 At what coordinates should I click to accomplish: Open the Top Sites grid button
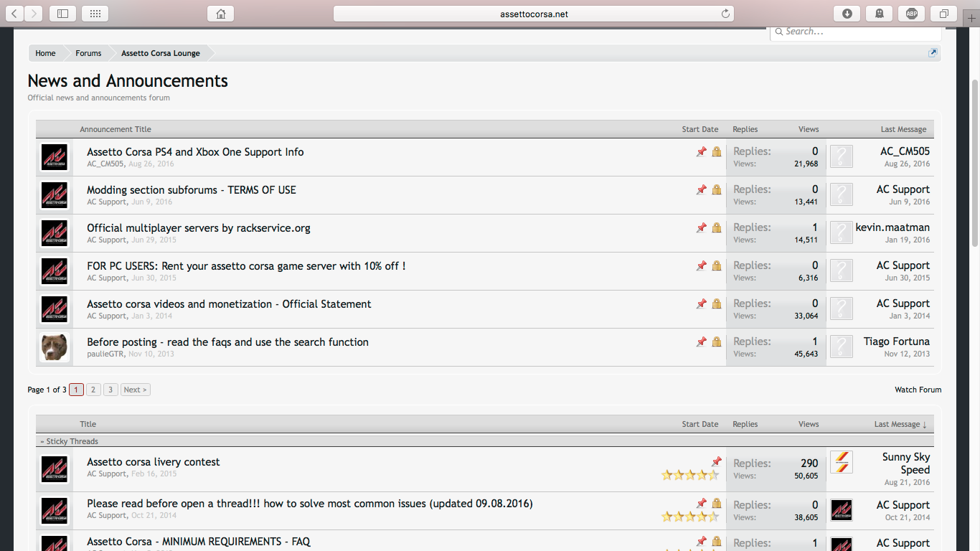click(x=95, y=14)
